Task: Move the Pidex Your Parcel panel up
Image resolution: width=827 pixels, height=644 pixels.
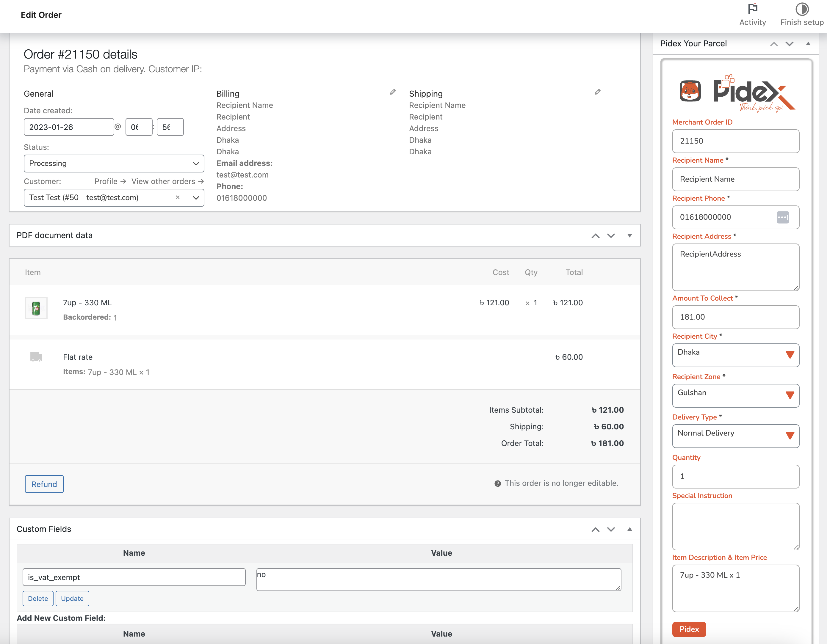Action: [774, 44]
